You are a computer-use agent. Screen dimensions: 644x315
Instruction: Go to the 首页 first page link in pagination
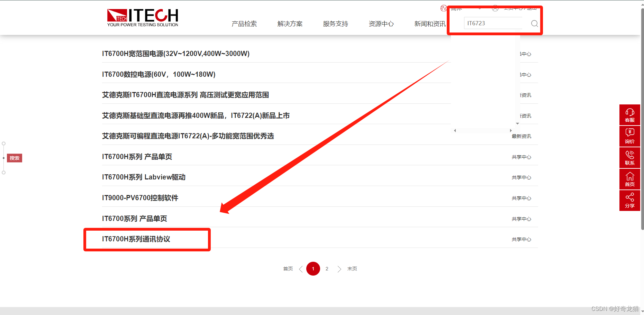tap(288, 269)
